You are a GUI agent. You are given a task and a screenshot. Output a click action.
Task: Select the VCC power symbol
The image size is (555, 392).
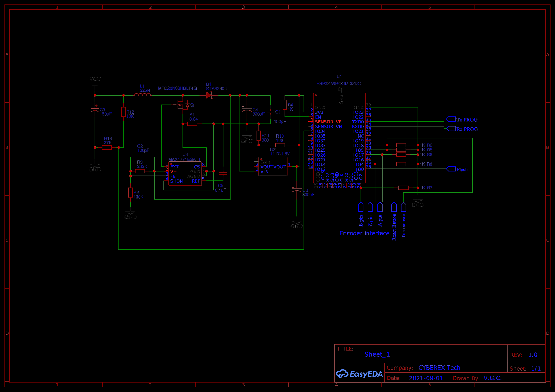point(95,86)
